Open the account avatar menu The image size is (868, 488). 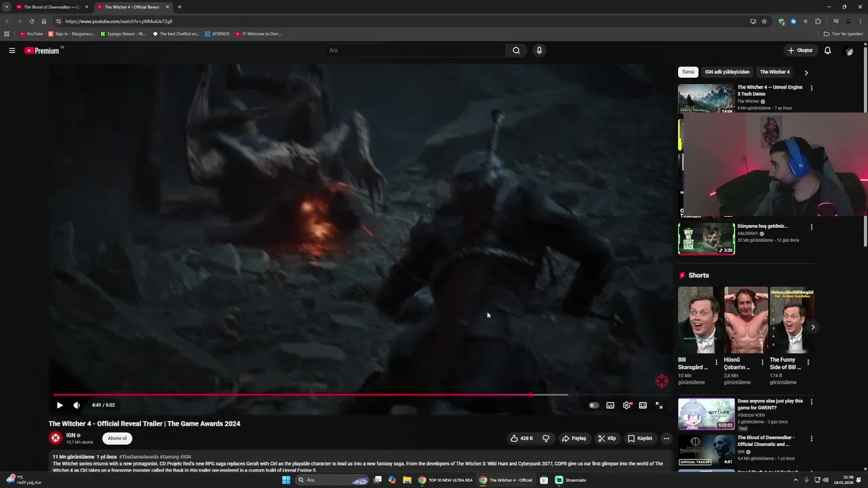pos(848,51)
